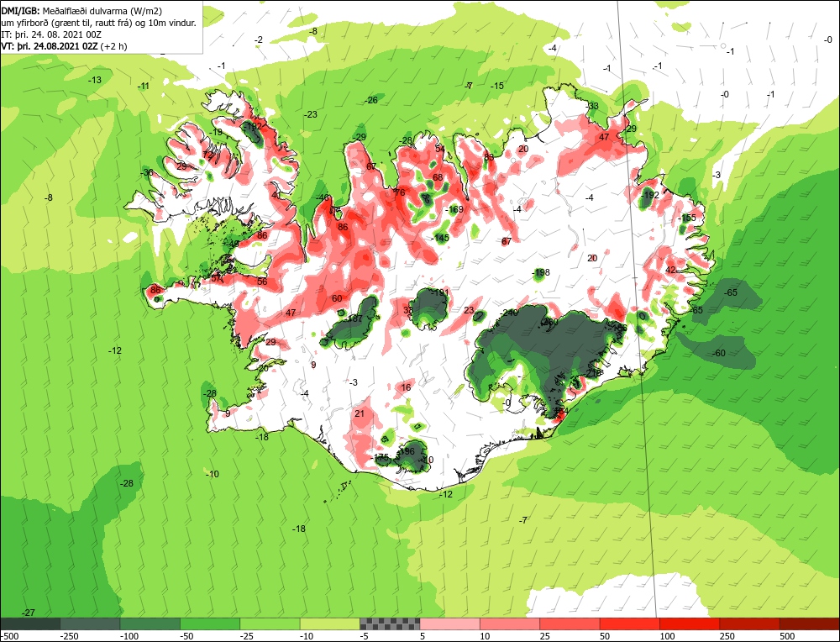Click the "60" value in western Iceland
Viewport: 840px width, 642px height.
click(337, 298)
